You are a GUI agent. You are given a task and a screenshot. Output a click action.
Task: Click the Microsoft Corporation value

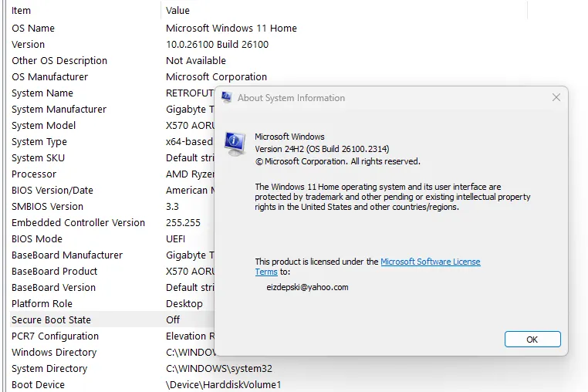(216, 76)
